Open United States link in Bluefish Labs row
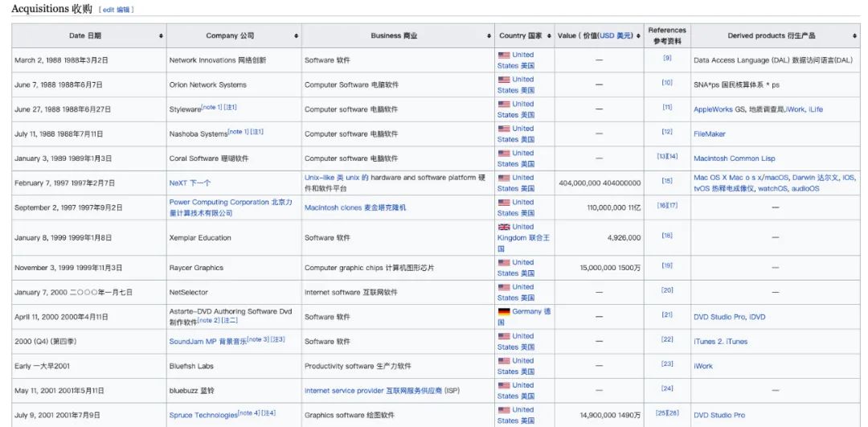Screen dimensions: 868x427 tap(516, 366)
